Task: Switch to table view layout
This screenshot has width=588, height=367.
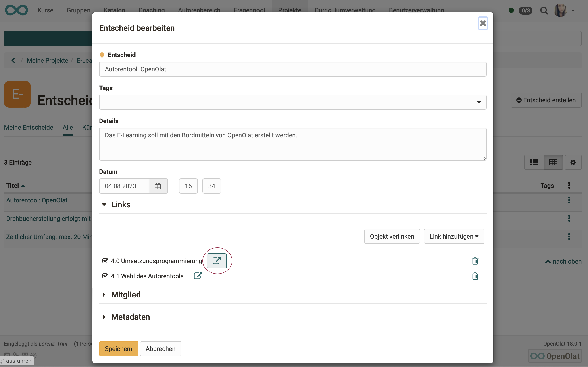Action: click(553, 162)
